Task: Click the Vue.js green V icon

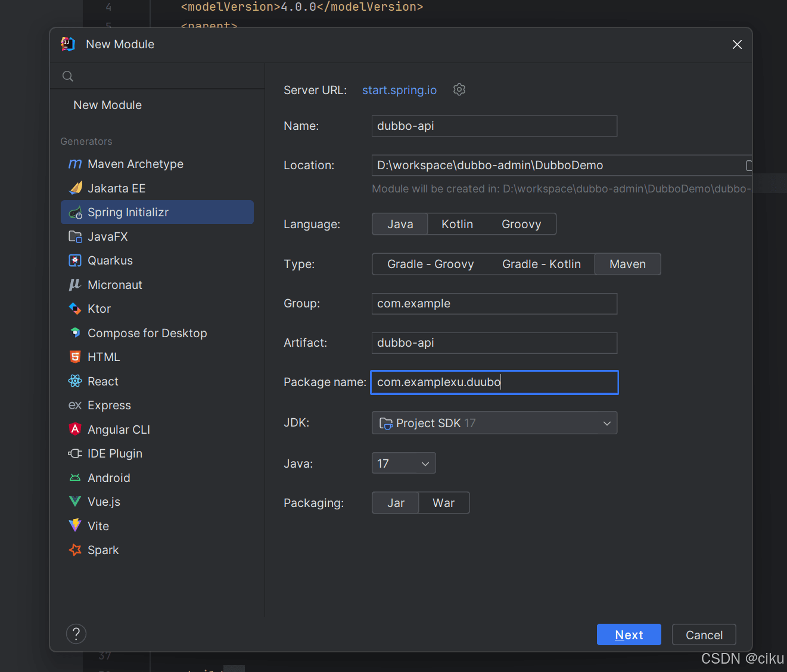Action: pos(75,502)
